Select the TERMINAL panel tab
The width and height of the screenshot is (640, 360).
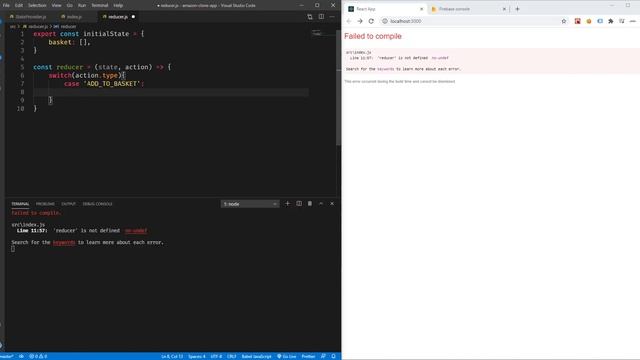[20, 204]
